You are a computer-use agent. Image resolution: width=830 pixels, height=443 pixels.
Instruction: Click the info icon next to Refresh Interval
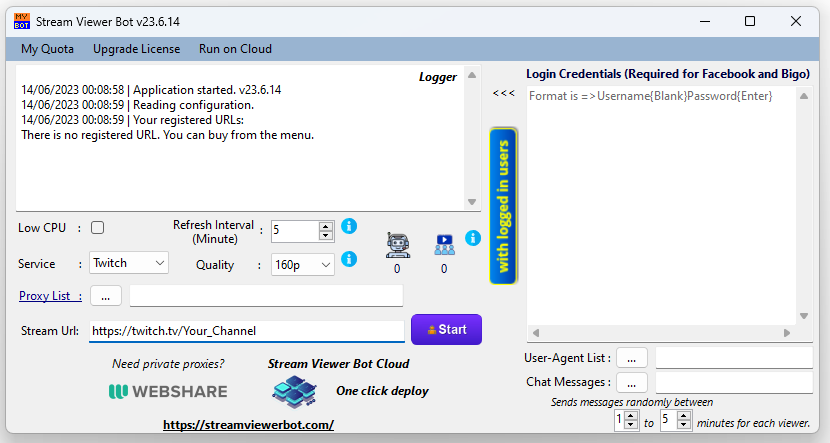[x=349, y=226]
